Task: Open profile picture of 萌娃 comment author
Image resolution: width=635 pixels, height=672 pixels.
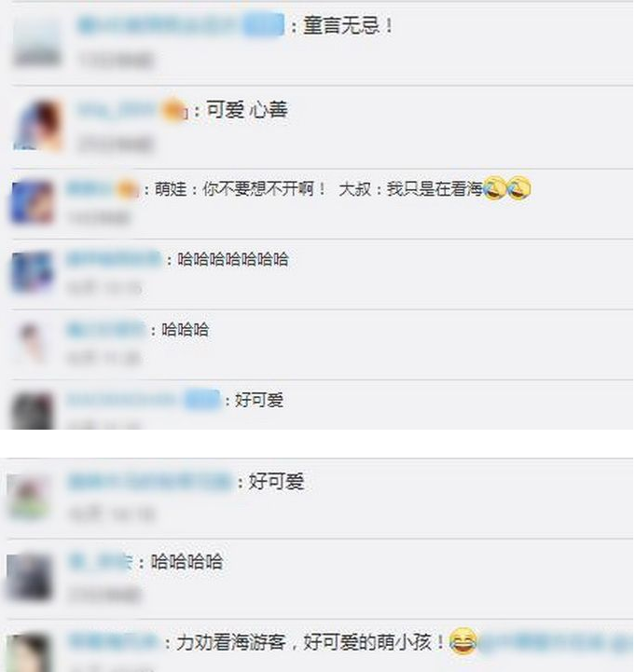Action: (x=32, y=202)
